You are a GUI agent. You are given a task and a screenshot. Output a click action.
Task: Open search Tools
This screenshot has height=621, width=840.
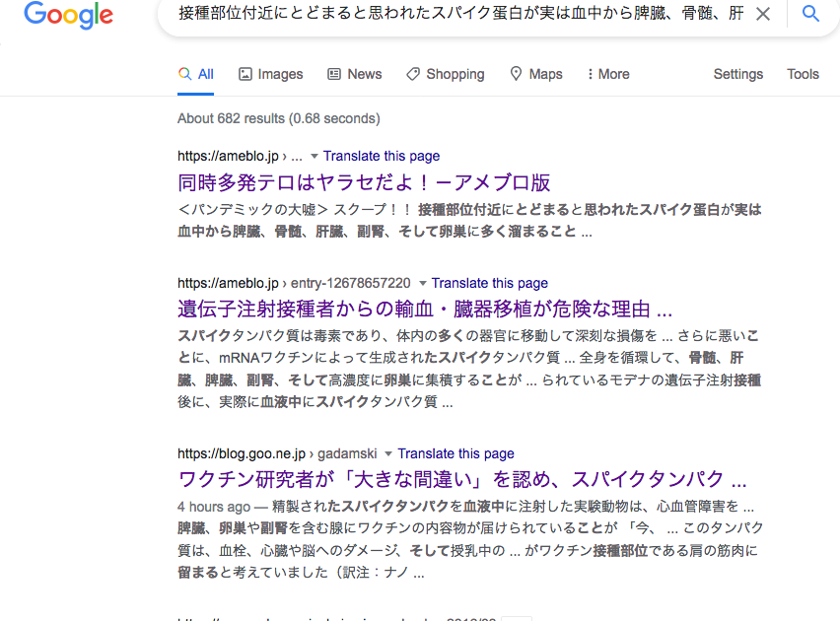pos(803,74)
